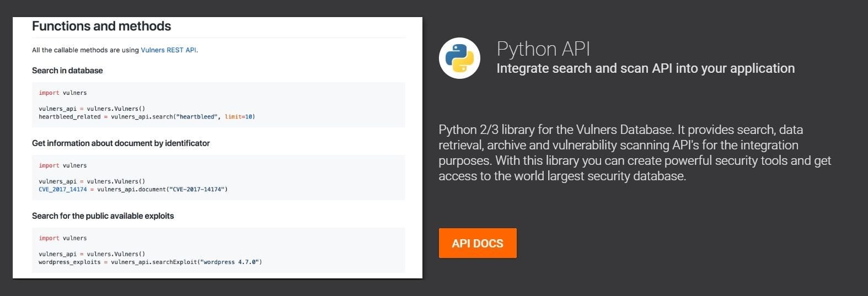Click the Python logo icon
The width and height of the screenshot is (868, 296).
click(x=459, y=58)
